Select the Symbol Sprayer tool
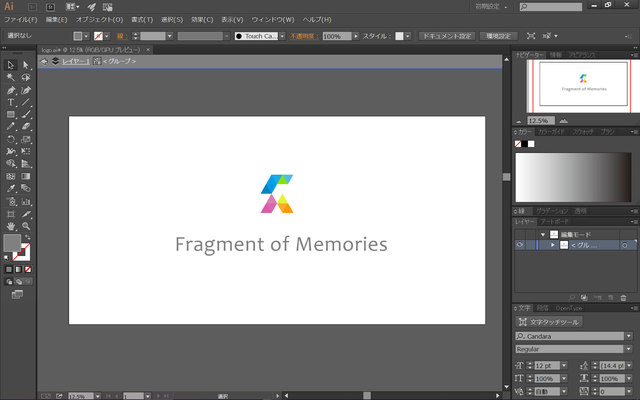640x400 pixels. 11,202
